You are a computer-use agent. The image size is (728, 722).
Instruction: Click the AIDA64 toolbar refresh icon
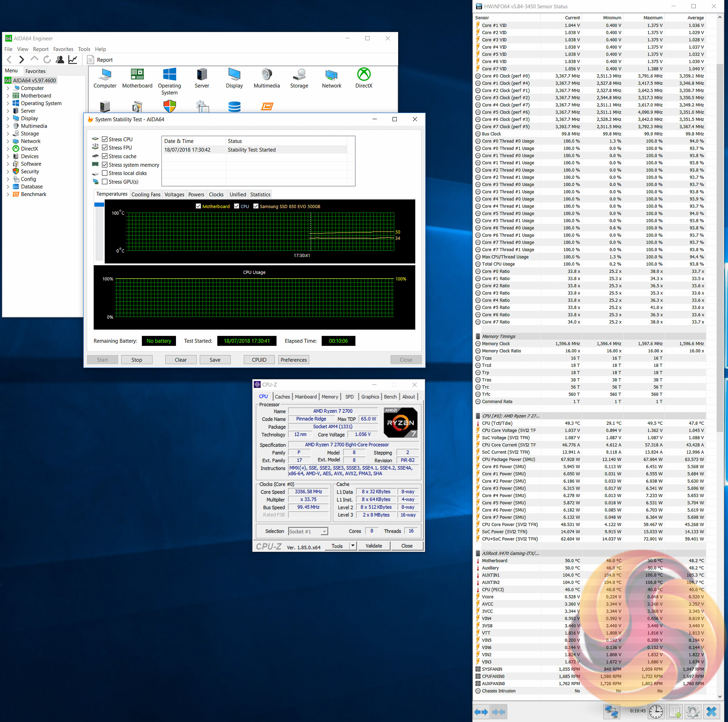[x=47, y=59]
